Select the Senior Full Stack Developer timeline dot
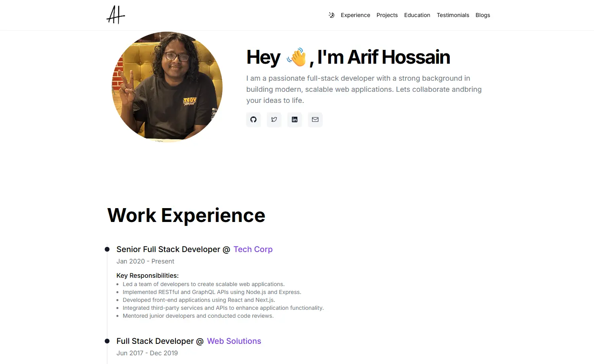Viewport: 594px width, 364px height. coord(107,249)
